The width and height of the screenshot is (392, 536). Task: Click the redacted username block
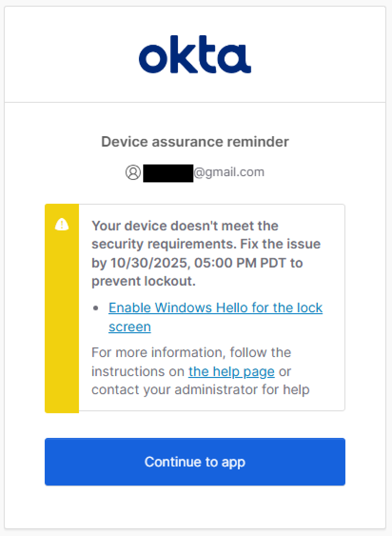click(x=168, y=173)
